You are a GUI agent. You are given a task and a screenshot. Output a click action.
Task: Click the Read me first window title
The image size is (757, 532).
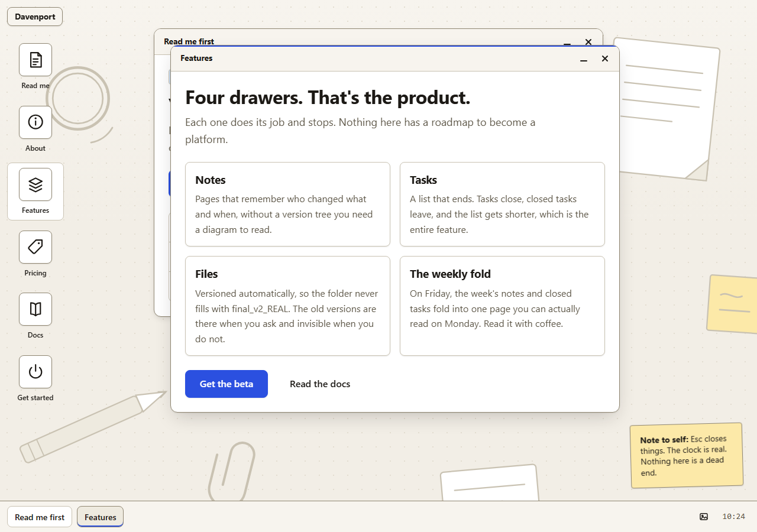pos(189,41)
